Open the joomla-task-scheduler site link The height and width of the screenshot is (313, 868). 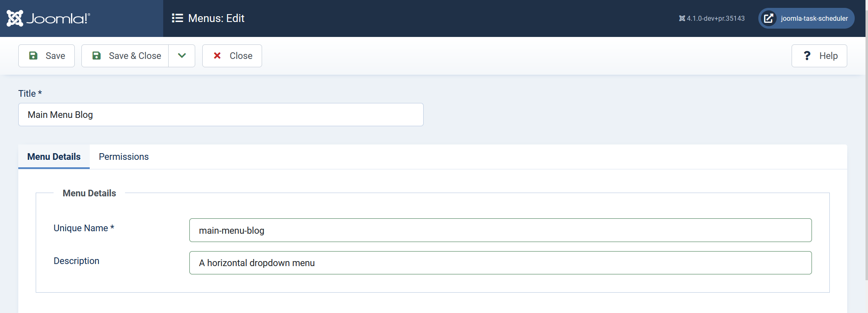point(807,18)
